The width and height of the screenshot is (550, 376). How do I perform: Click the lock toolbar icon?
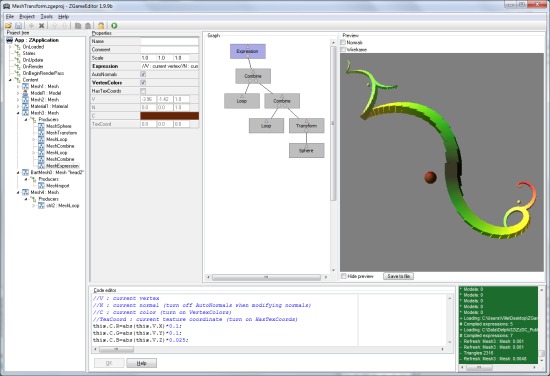101,26
